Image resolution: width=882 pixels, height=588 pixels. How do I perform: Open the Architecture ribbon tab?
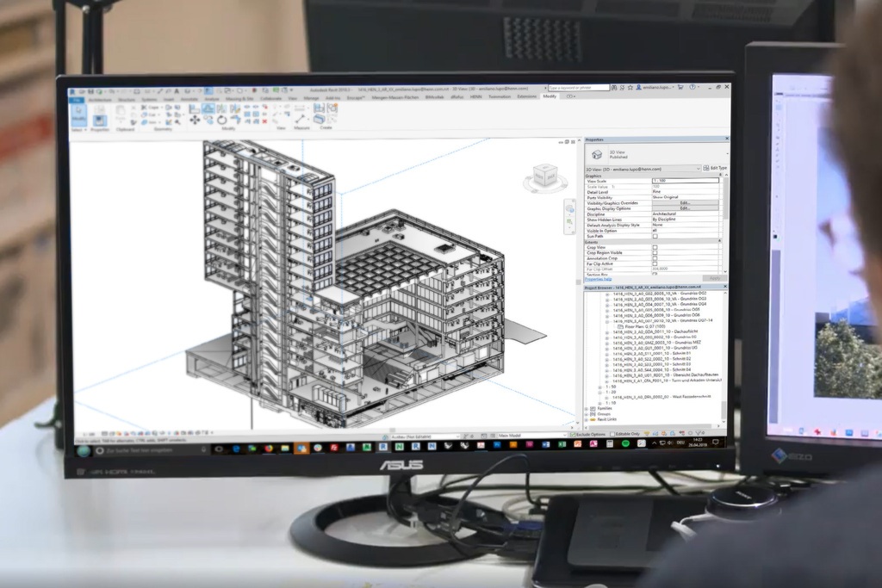click(100, 98)
